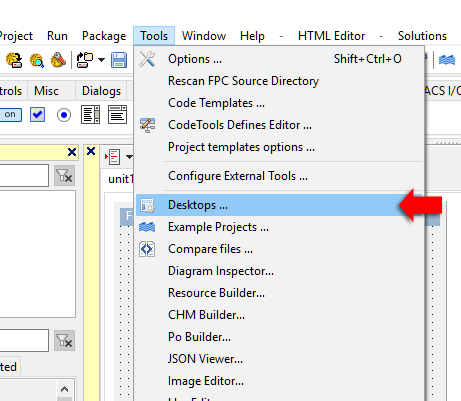
Task: Launch Po Builder...
Action: point(279,337)
